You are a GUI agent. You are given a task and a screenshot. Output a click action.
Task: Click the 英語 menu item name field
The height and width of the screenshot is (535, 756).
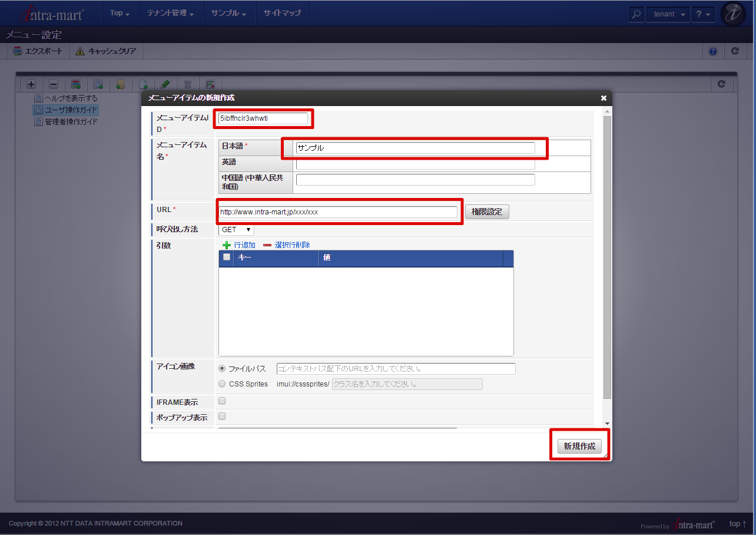[415, 164]
